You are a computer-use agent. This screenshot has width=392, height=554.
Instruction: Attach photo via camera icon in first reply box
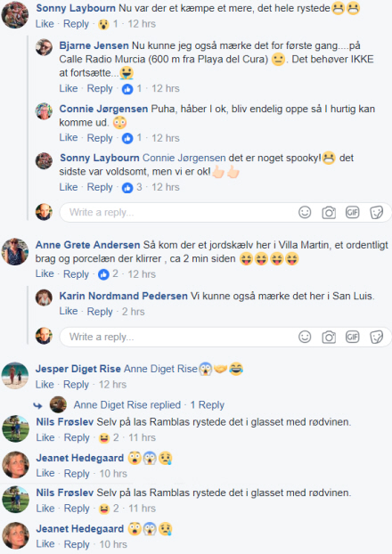click(329, 213)
